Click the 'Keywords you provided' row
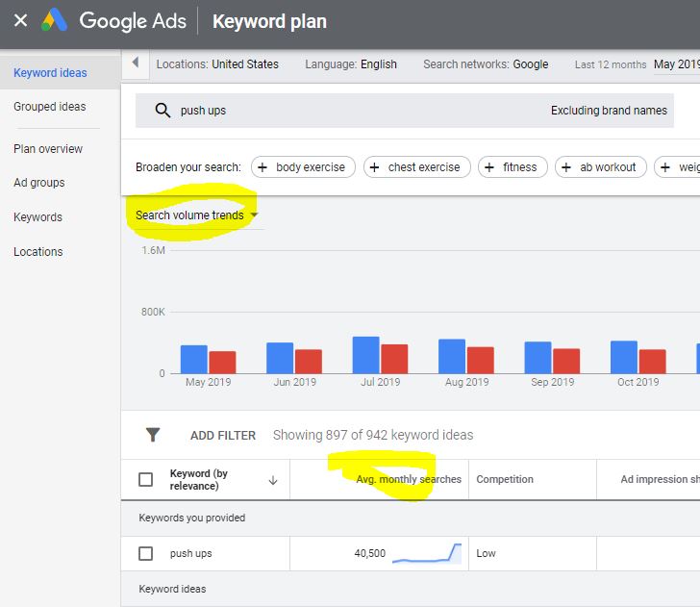Screen dimensions: 700x607 pyautogui.click(x=411, y=518)
